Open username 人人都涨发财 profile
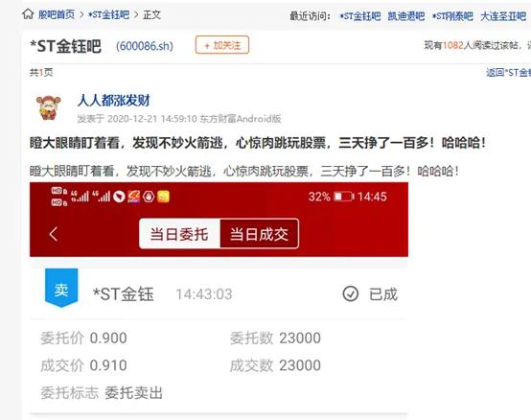The height and width of the screenshot is (420, 531). pyautogui.click(x=113, y=101)
